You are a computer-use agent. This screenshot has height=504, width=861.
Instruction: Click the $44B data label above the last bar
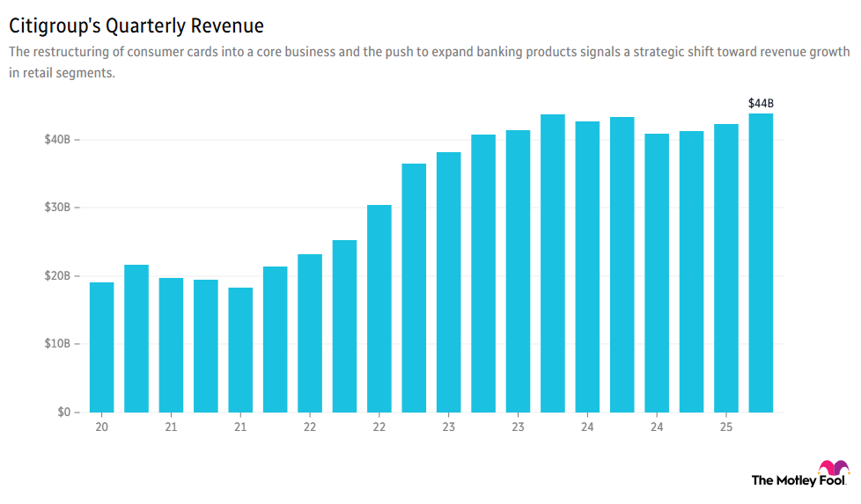pyautogui.click(x=761, y=103)
